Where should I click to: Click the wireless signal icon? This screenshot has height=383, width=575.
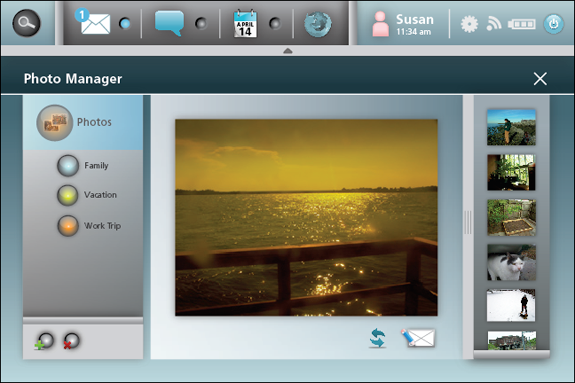[x=494, y=24]
